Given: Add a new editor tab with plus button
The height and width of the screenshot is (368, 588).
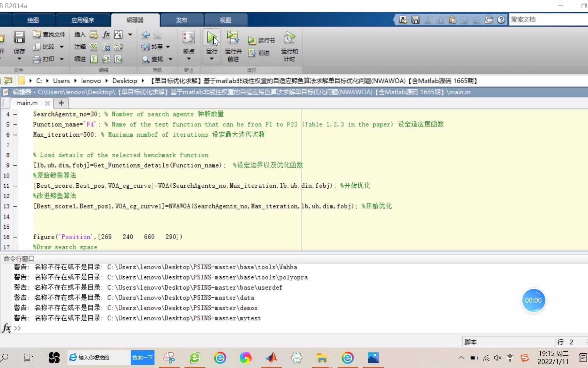Looking at the screenshot, I should [x=61, y=103].
